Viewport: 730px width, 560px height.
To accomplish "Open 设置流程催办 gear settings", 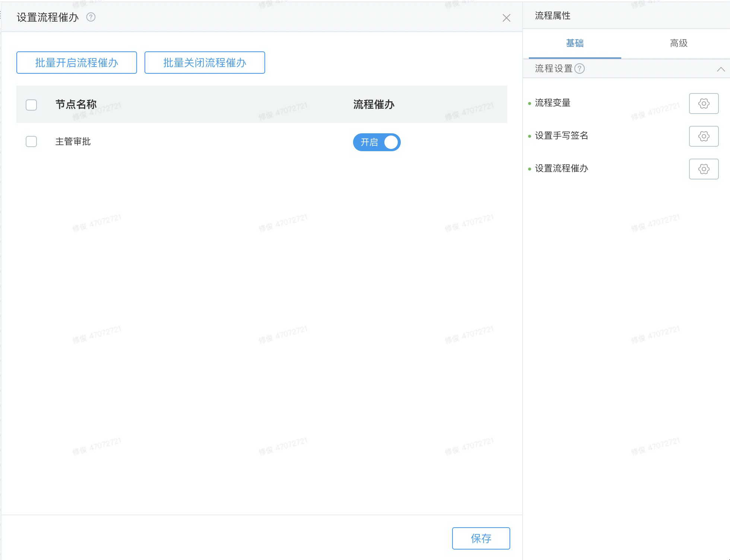I will coord(703,169).
